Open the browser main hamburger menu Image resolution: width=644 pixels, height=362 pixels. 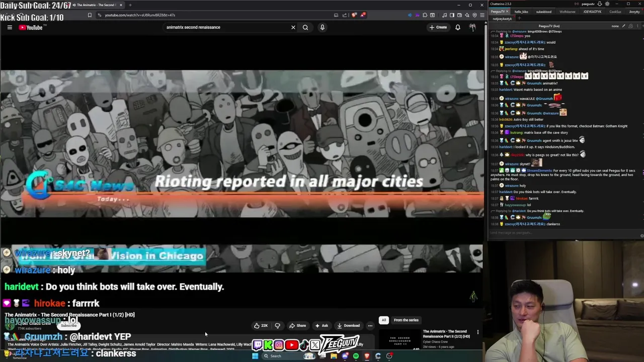tap(482, 15)
